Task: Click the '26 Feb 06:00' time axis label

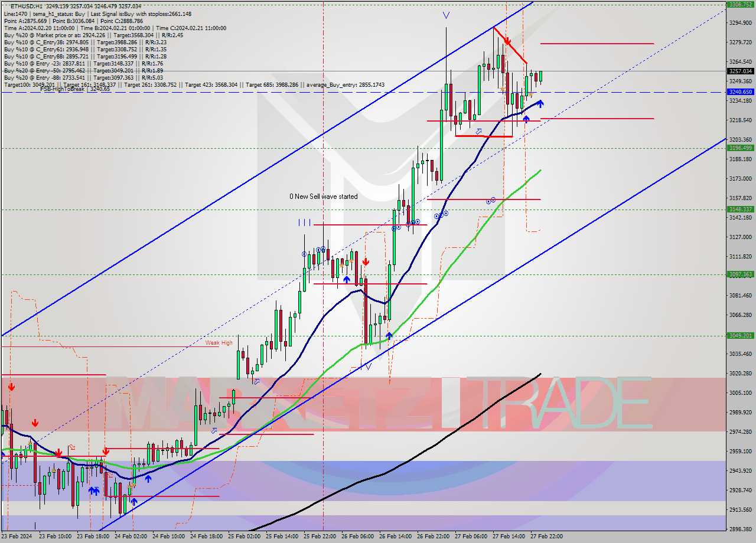Action: pos(358,537)
